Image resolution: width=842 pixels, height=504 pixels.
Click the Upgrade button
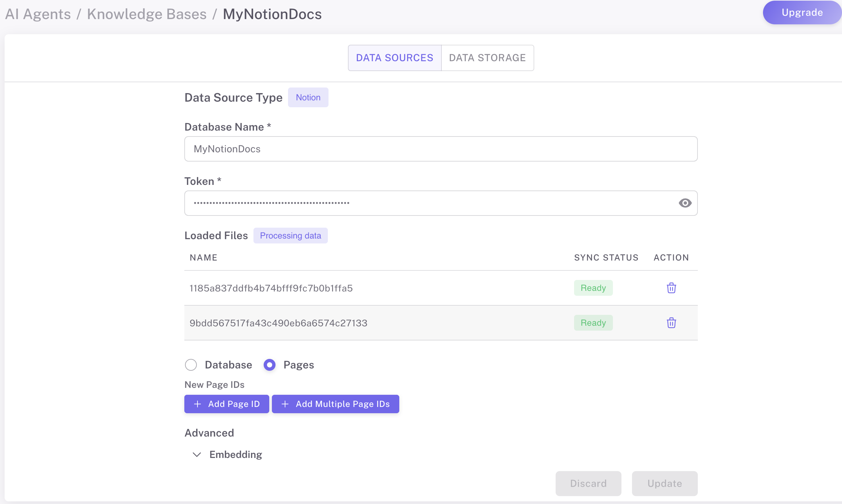click(802, 13)
